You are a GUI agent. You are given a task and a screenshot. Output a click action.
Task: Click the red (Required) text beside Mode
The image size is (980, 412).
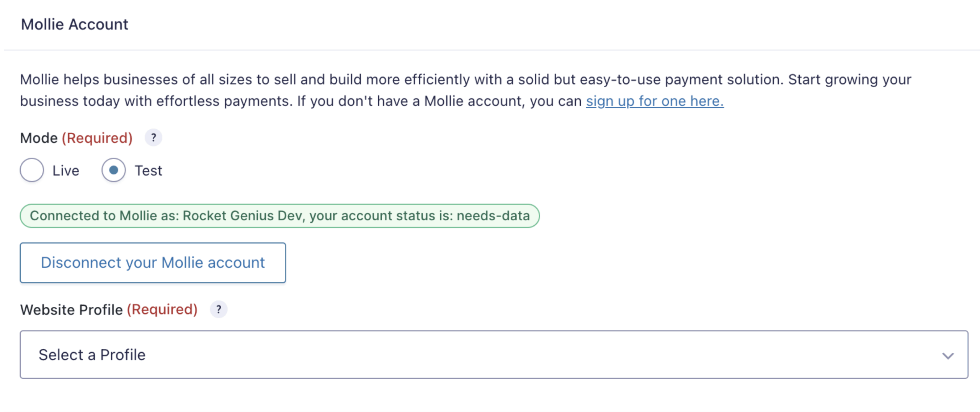97,138
